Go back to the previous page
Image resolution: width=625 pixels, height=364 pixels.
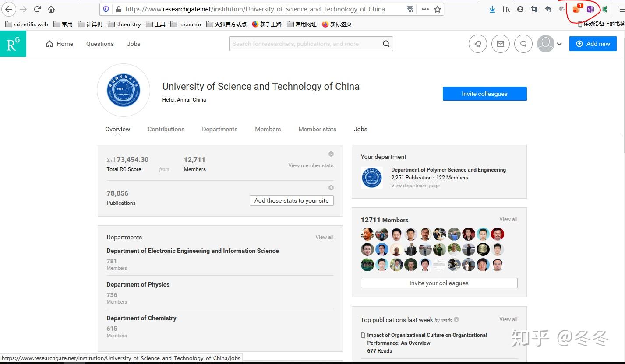9,9
